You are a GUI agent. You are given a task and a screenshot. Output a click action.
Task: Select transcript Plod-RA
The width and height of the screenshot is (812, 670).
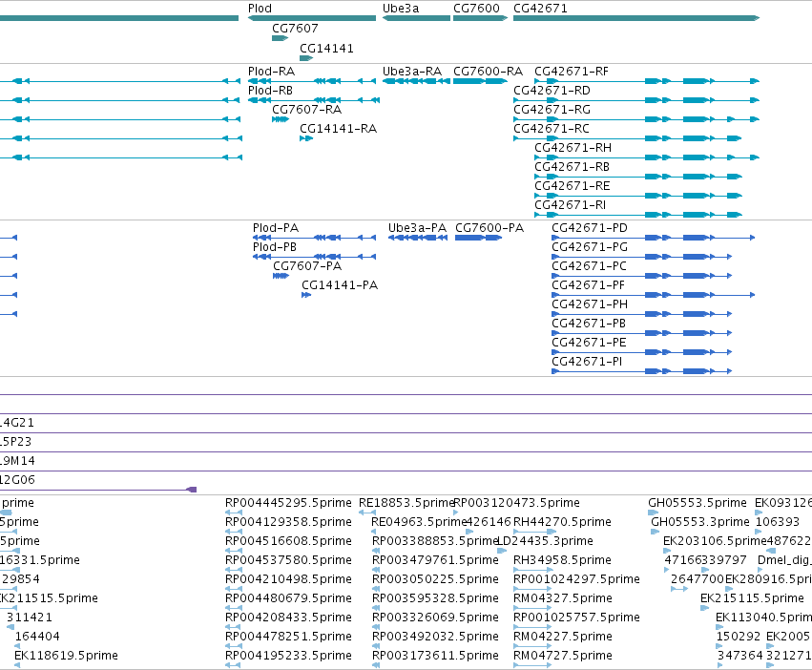click(x=271, y=71)
